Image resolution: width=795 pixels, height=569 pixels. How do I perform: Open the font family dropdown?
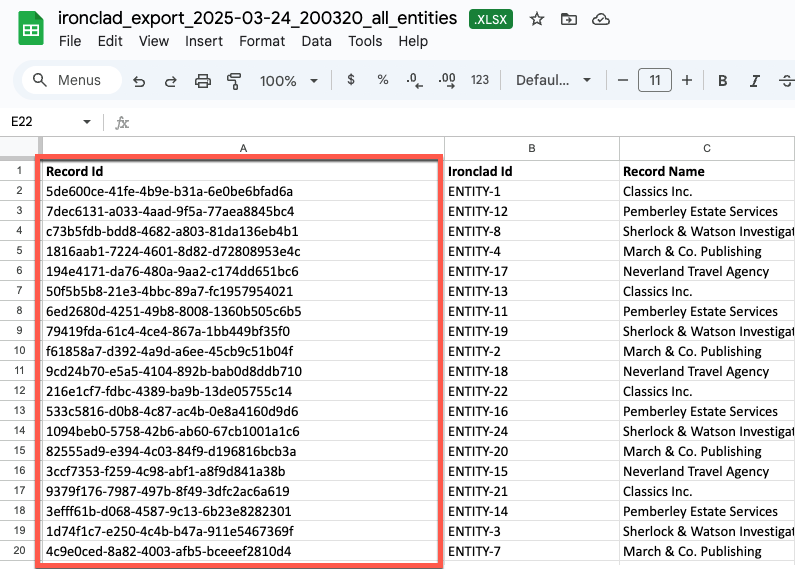(x=554, y=80)
